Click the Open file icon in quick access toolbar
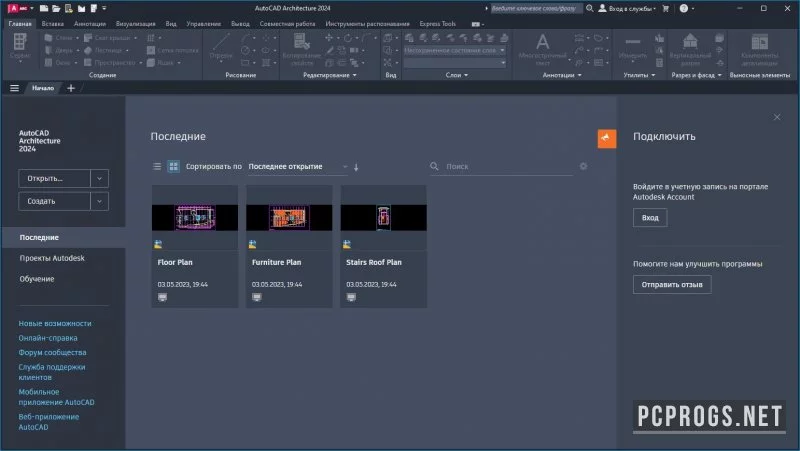Image resolution: width=800 pixels, height=451 pixels. pos(56,8)
